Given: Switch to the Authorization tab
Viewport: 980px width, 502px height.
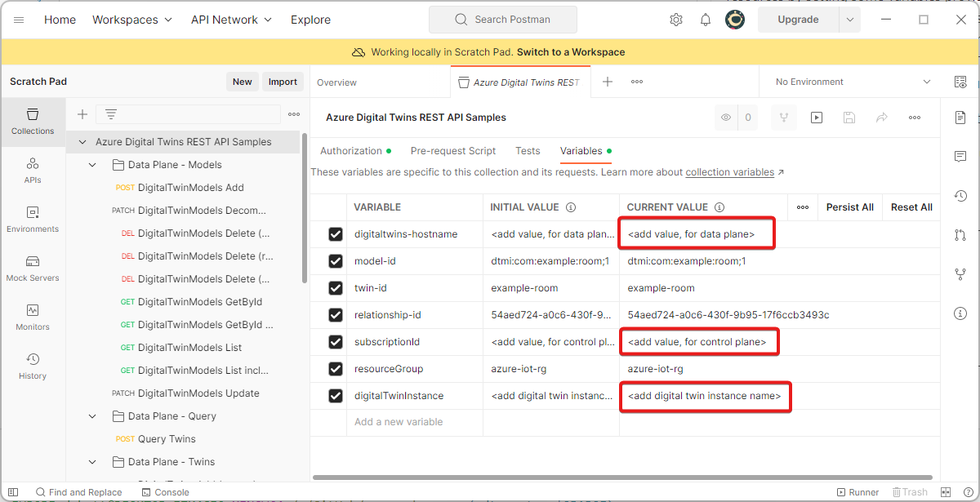Looking at the screenshot, I should coord(351,151).
